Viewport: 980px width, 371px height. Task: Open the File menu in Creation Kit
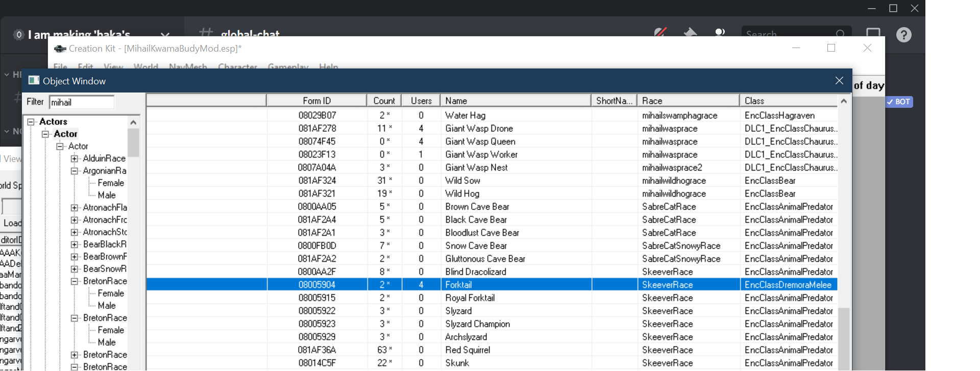coord(60,66)
